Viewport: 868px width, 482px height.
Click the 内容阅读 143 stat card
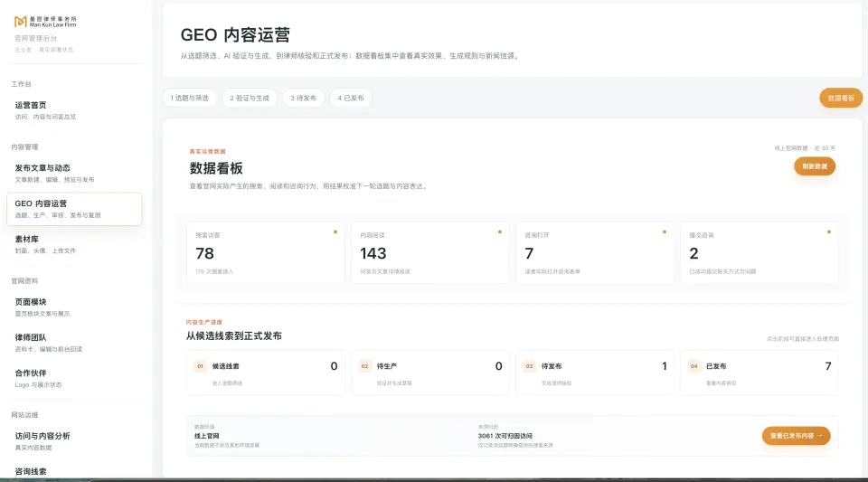430,253
